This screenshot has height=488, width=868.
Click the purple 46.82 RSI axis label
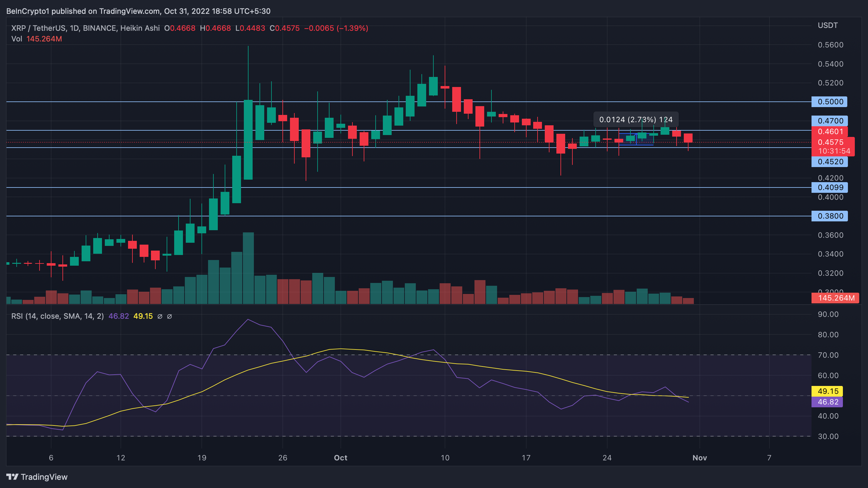(827, 402)
